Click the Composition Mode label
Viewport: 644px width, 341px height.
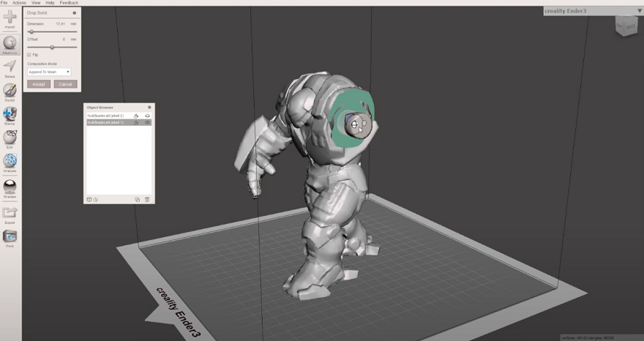pos(42,64)
